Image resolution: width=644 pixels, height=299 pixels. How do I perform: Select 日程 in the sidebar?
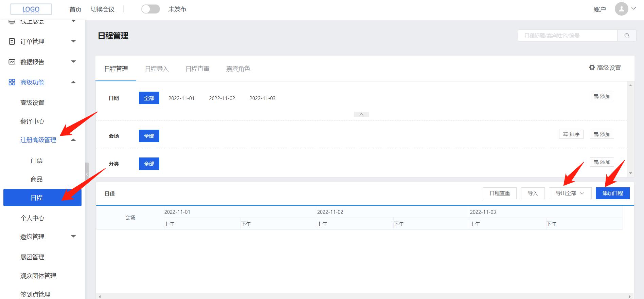[x=42, y=198]
